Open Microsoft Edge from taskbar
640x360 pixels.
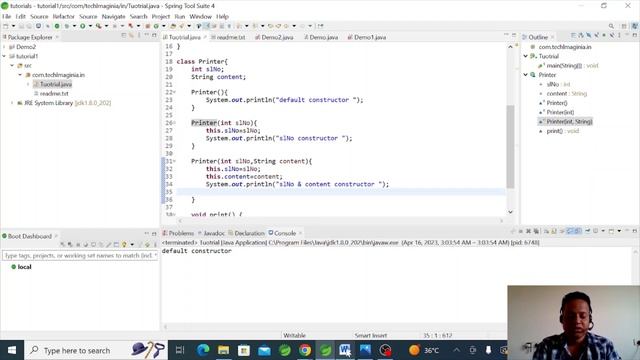(x=203, y=350)
